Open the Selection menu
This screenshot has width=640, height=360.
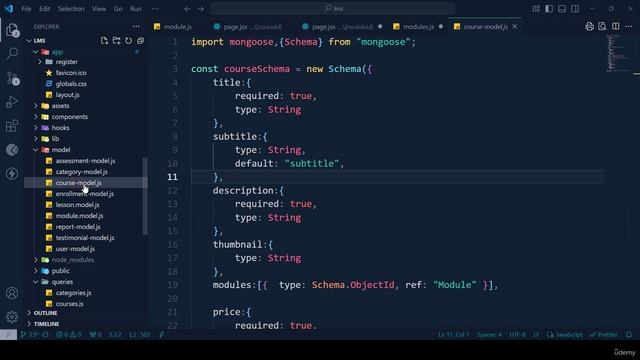[x=71, y=9]
